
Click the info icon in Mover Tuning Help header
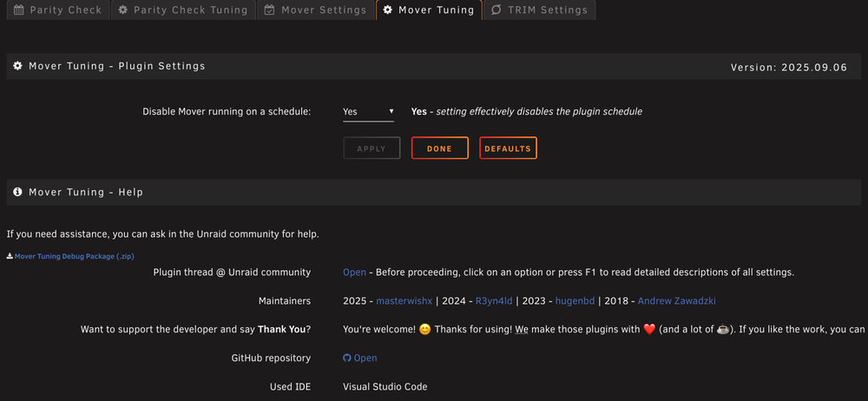pos(17,192)
